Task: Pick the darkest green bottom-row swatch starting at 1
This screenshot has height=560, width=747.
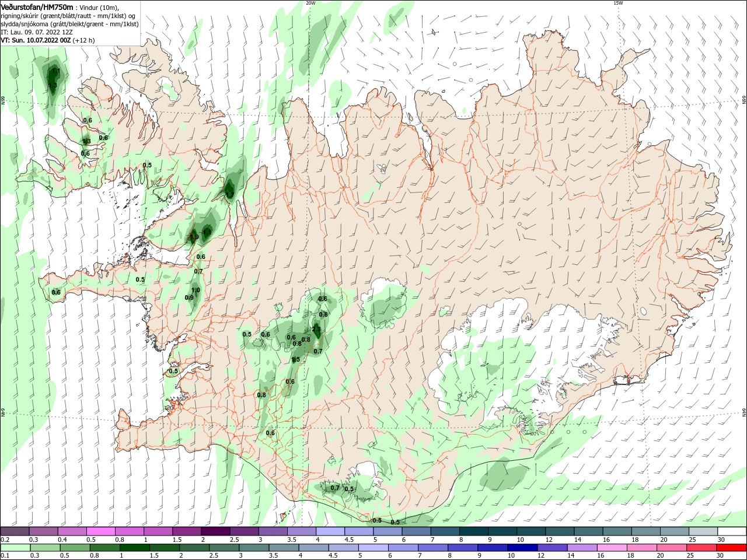Action: click(x=134, y=548)
